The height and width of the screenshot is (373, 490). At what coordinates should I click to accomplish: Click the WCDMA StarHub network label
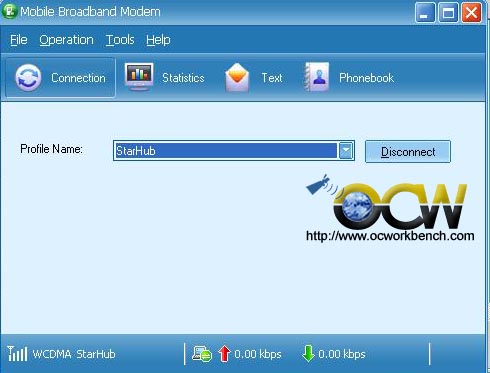click(74, 354)
